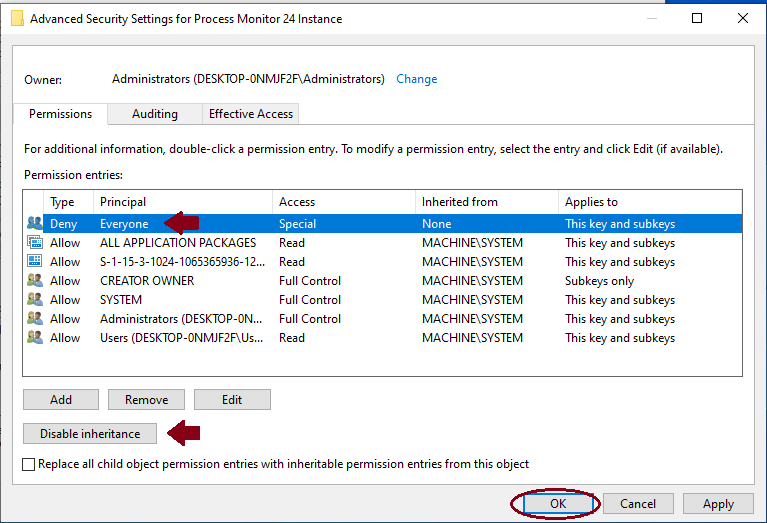This screenshot has width=767, height=523.
Task: Click the CREATOR OWNER entry icon
Action: (x=35, y=281)
